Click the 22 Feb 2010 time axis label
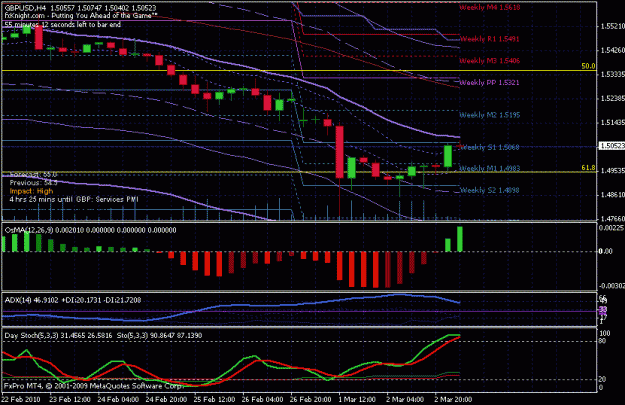625x405 pixels. [21, 399]
